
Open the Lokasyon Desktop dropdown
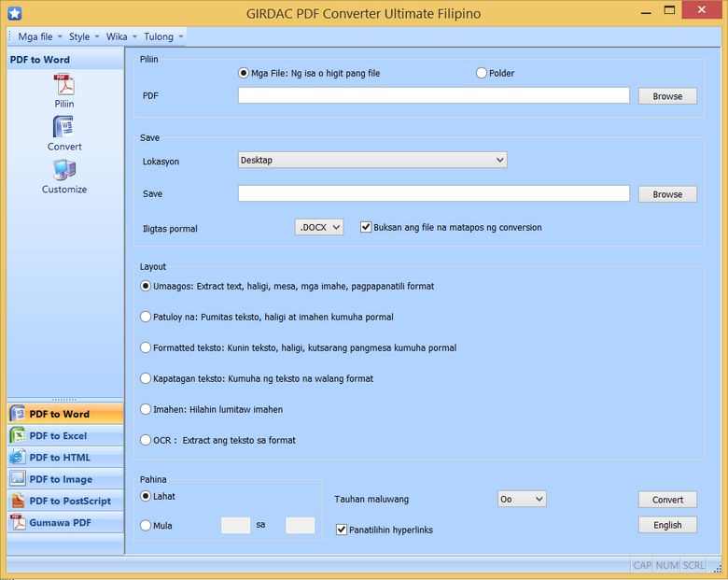click(x=372, y=160)
